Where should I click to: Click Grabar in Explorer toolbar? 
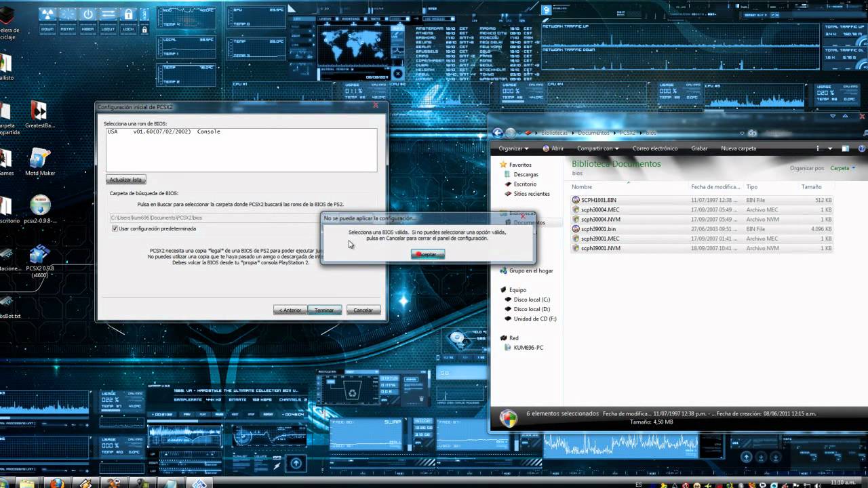click(699, 148)
